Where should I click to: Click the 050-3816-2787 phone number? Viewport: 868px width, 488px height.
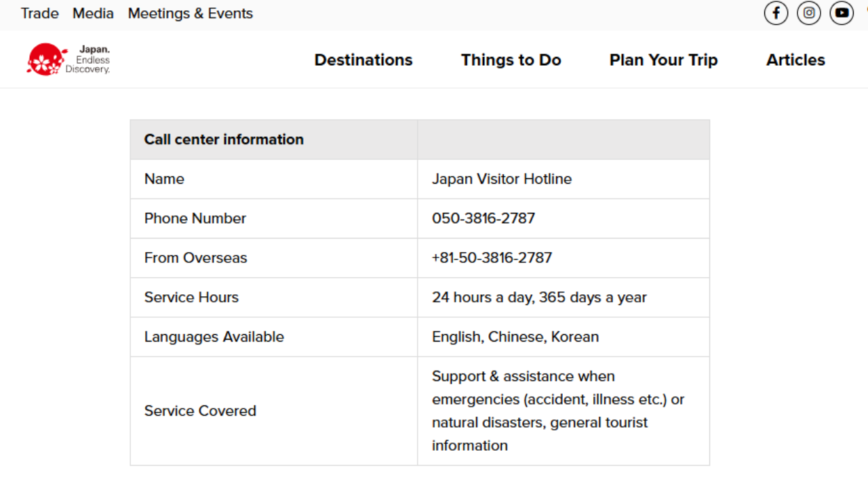click(484, 218)
